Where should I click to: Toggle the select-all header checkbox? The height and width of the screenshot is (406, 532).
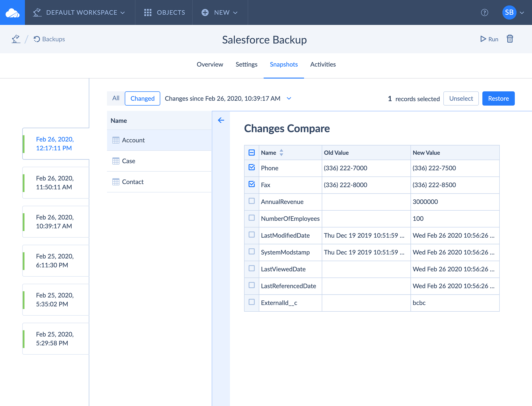(252, 152)
